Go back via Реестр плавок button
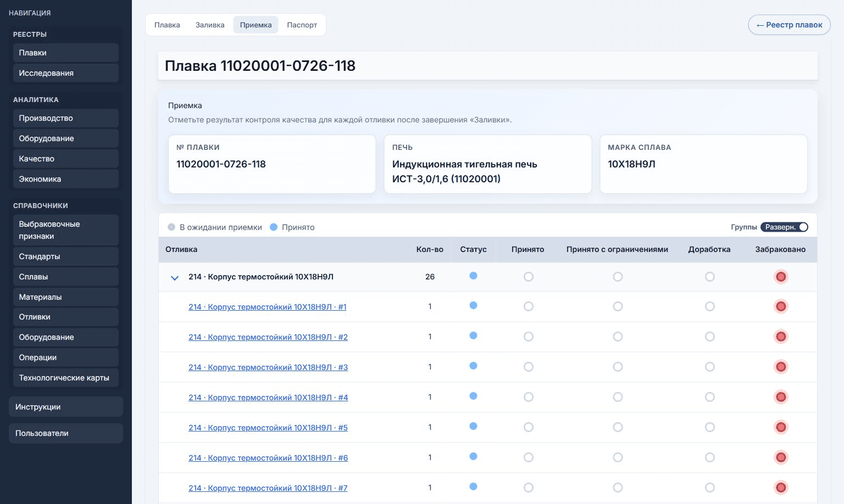Image resolution: width=844 pixels, height=504 pixels. [x=789, y=25]
